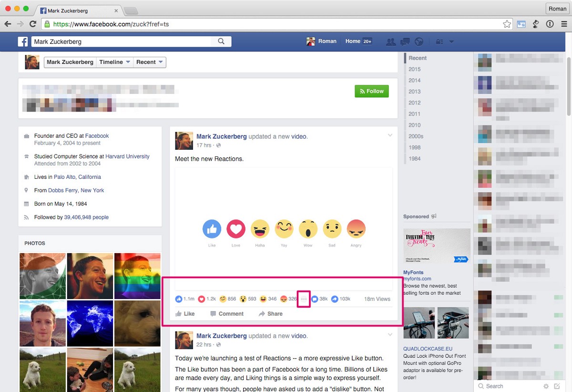Click the Mark Zuckerberg name button beside Timeline
The image size is (572, 392).
pos(70,62)
